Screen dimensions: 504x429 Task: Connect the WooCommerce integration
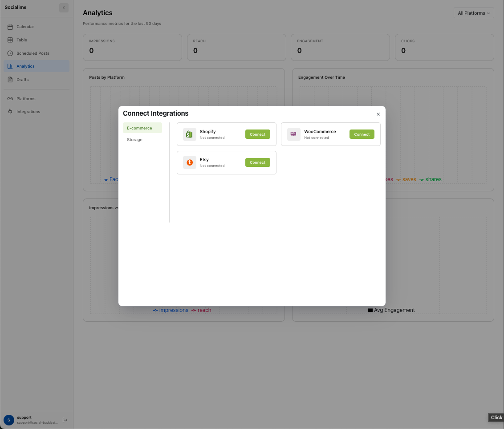(x=362, y=134)
